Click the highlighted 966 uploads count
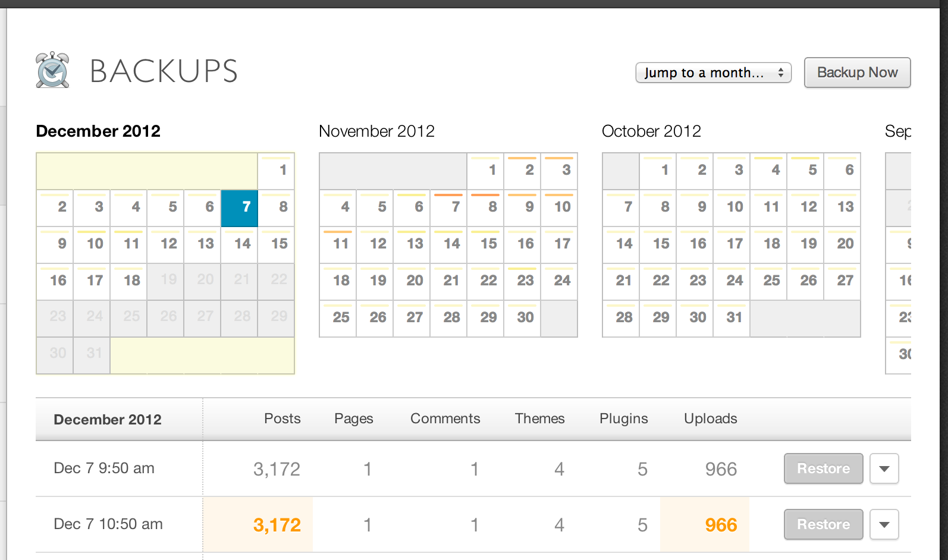948x560 pixels. tap(721, 525)
